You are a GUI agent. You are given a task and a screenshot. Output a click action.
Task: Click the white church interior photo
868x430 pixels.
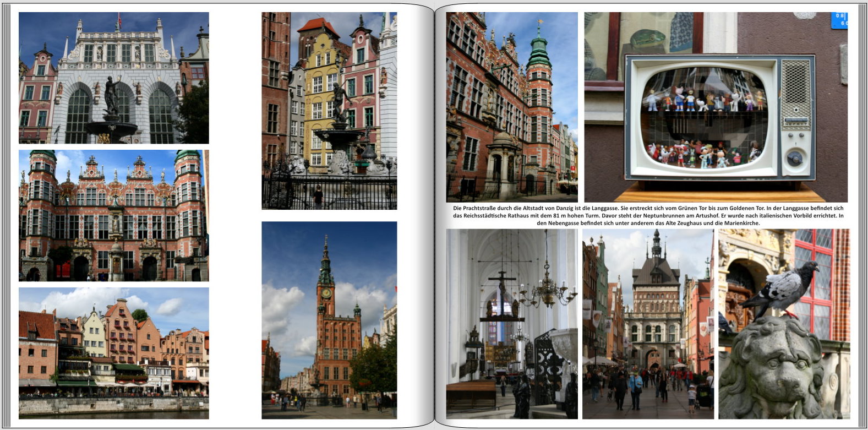pos(512,324)
